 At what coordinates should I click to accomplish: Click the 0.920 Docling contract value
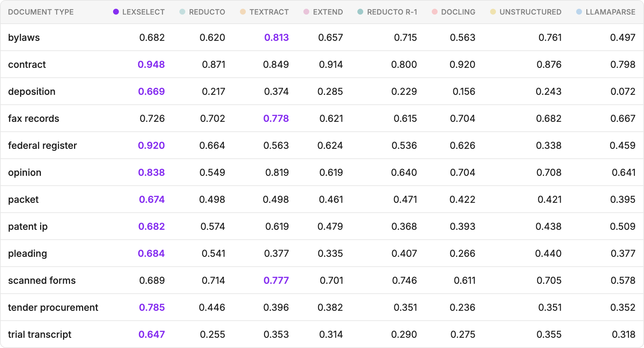[x=462, y=65]
